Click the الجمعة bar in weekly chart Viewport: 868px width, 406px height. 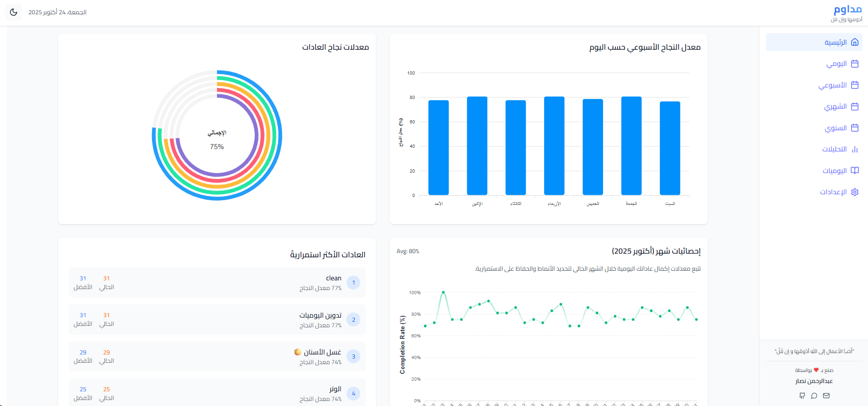coord(631,145)
